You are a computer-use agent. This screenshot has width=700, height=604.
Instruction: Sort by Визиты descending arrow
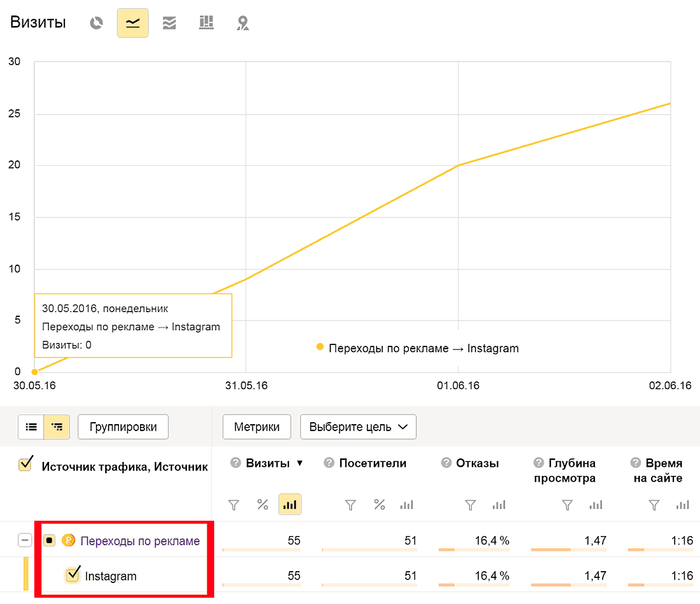(300, 463)
